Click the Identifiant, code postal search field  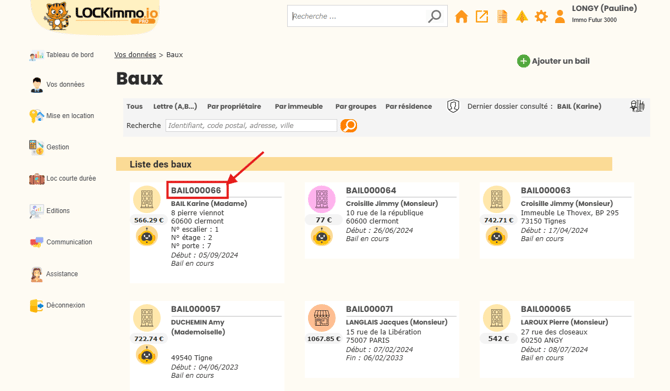click(x=251, y=126)
